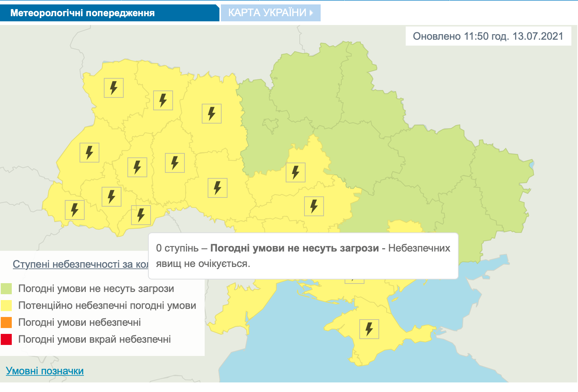The width and height of the screenshot is (578, 392).
Task: Open the thunderstorm icon in Khmelnytskyi region
Action: tap(175, 163)
